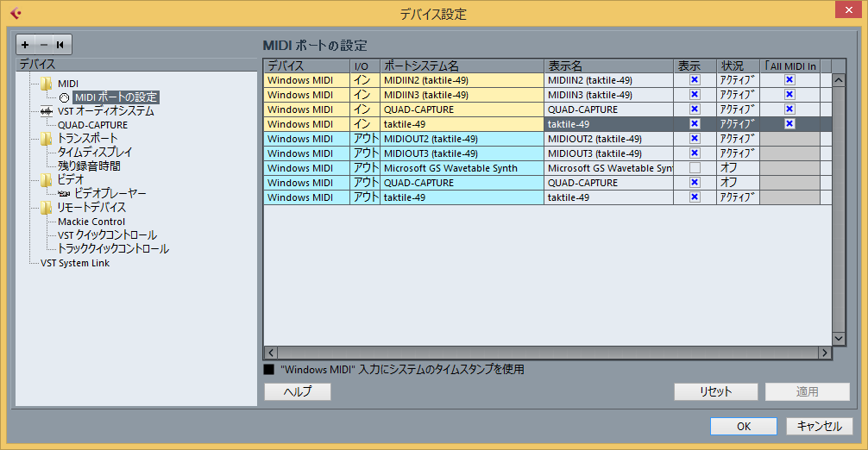Click the device column header
This screenshot has width=868, height=450.
click(306, 66)
